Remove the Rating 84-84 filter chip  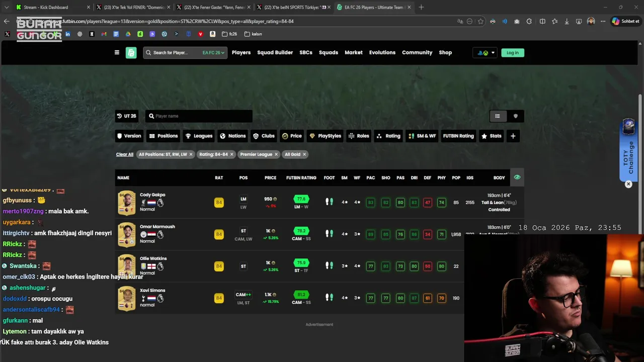(231, 154)
